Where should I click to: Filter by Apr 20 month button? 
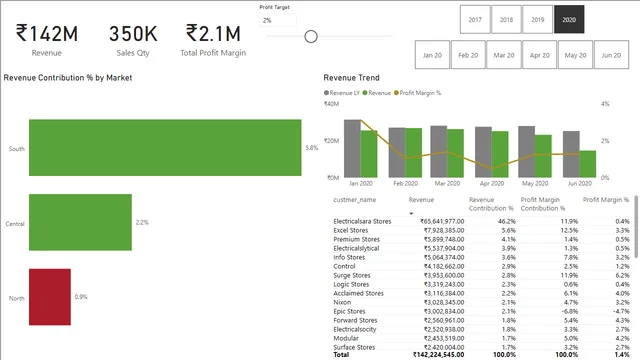point(540,55)
